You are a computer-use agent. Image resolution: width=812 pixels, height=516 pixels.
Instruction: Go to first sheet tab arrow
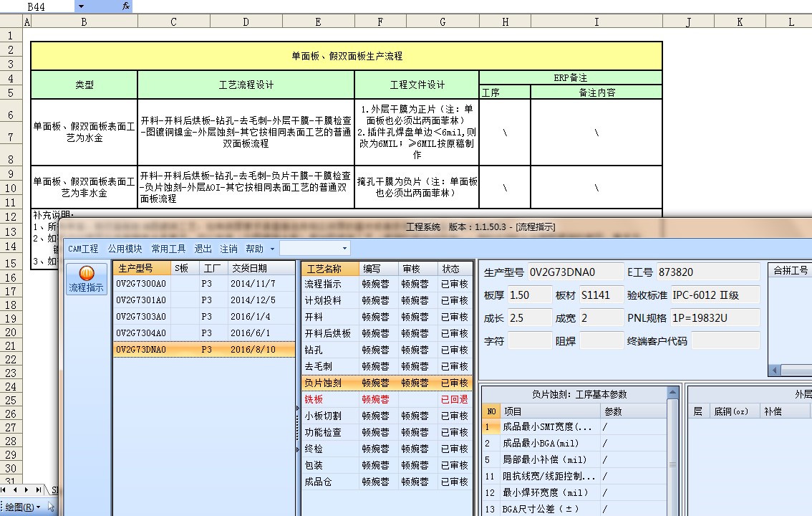pos(4,489)
